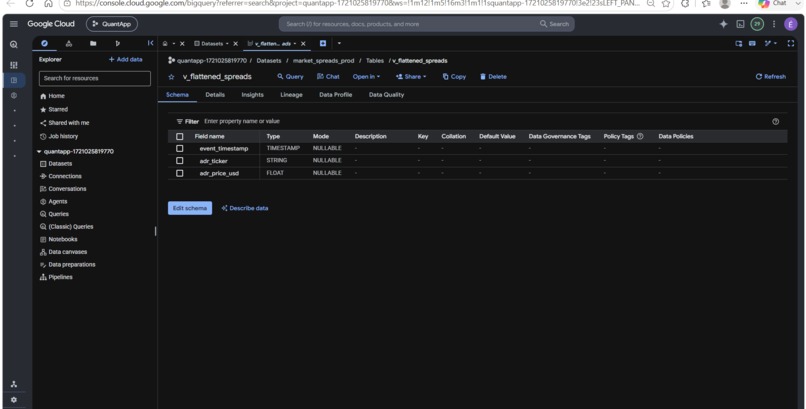Close the Datasets tab
Screen dimensions: 806x409
pyautogui.click(x=235, y=44)
